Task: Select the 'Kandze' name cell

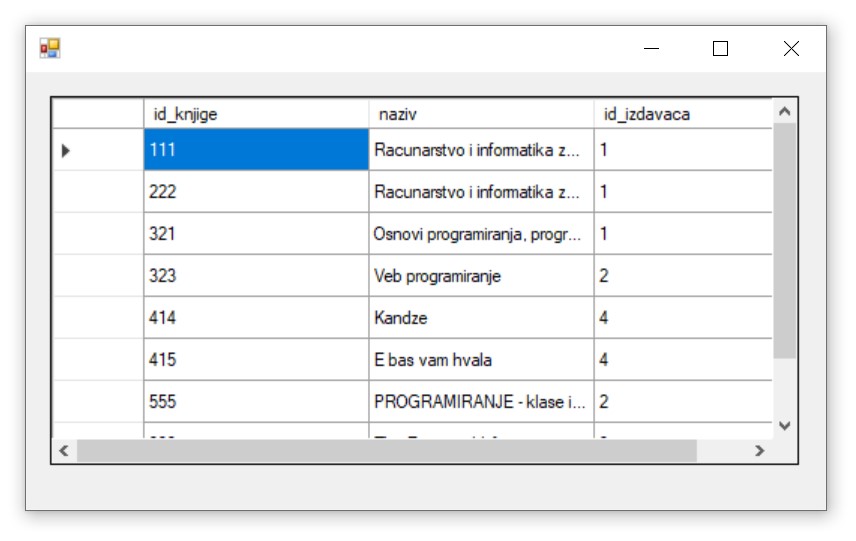Action: pos(481,318)
